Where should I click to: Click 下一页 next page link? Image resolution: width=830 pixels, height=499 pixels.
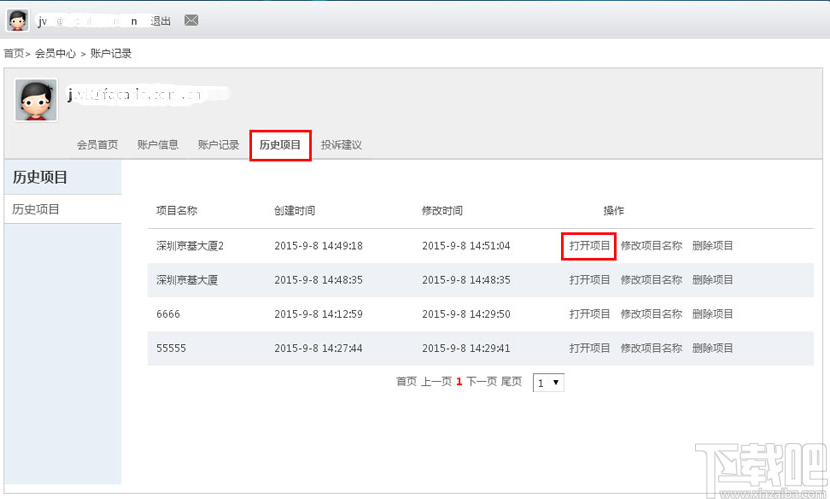[482, 382]
